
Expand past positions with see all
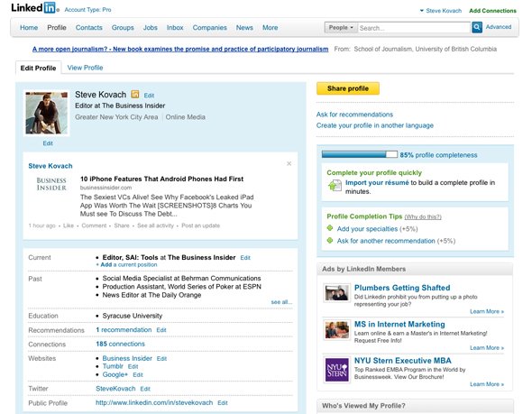pyautogui.click(x=281, y=302)
